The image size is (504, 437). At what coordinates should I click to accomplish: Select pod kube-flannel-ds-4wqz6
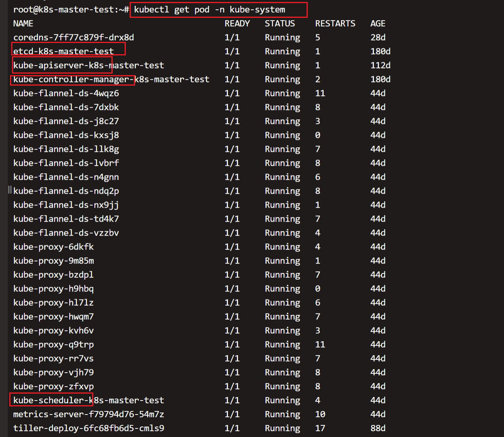66,93
